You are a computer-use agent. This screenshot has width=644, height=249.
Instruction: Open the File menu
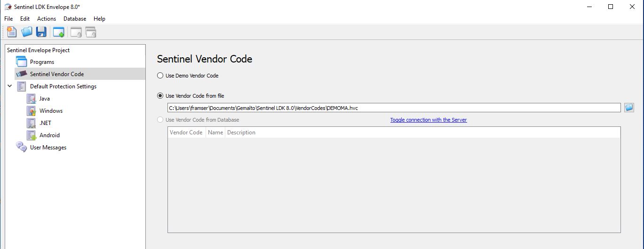click(8, 19)
